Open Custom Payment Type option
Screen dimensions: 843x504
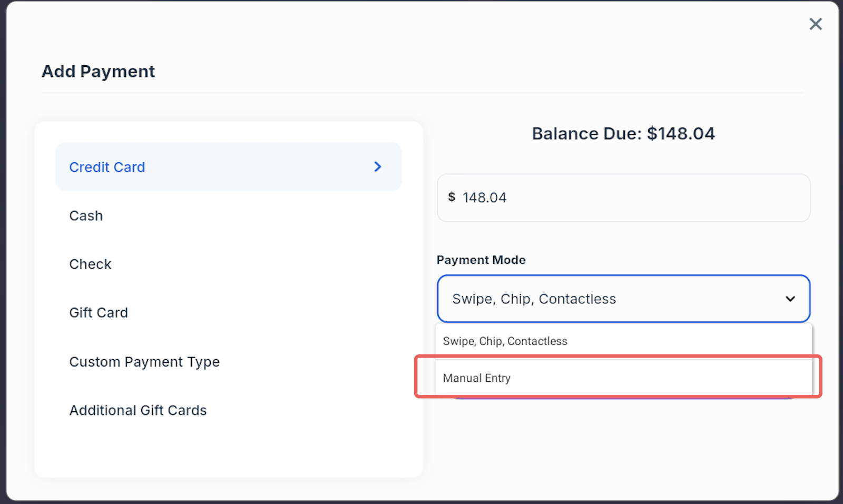point(144,362)
